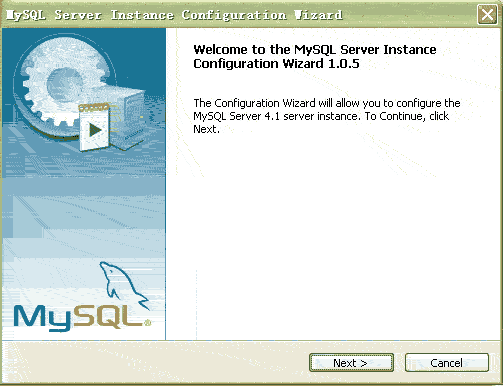Click the "Welcome to the MySQL Server Instance" heading

tap(315, 50)
